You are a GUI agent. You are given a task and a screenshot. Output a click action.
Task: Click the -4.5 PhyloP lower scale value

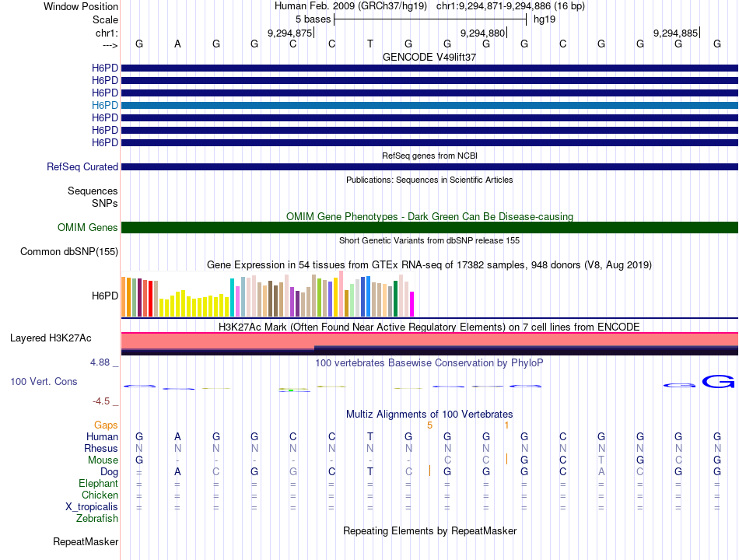coord(101,401)
